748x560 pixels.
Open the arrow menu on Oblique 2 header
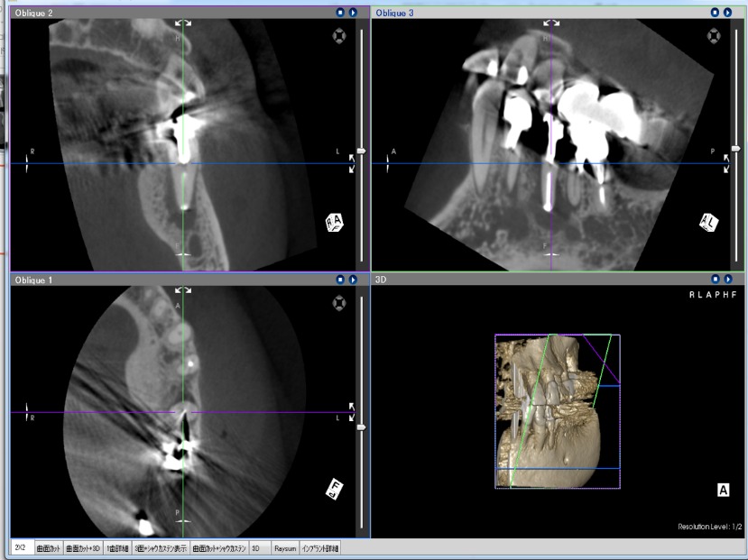(354, 14)
